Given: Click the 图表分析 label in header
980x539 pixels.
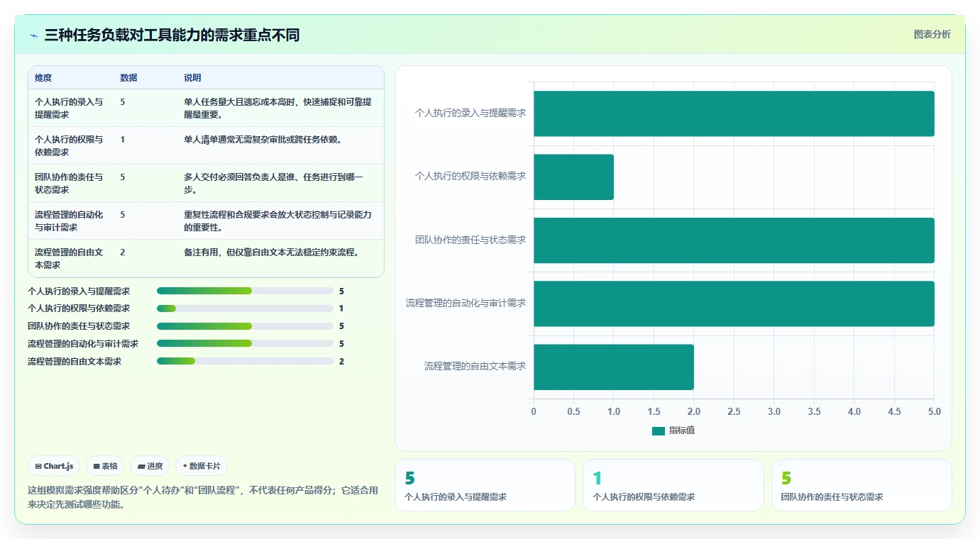Looking at the screenshot, I should coord(932,35).
